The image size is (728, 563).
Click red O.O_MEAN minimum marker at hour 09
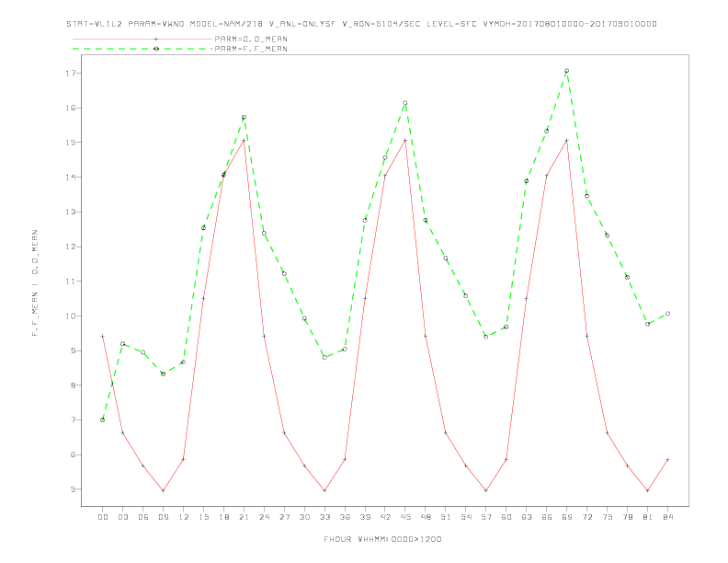[x=163, y=490]
